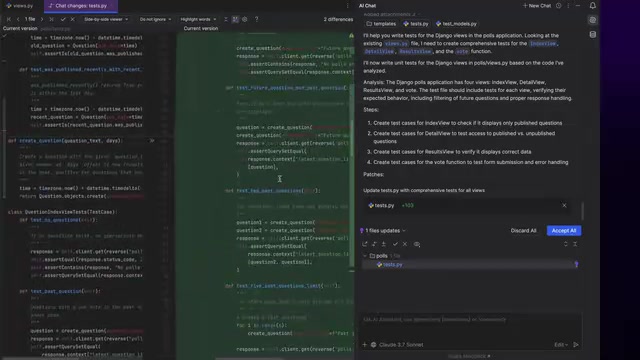Click Share feedback link below chat input

pos(469,356)
